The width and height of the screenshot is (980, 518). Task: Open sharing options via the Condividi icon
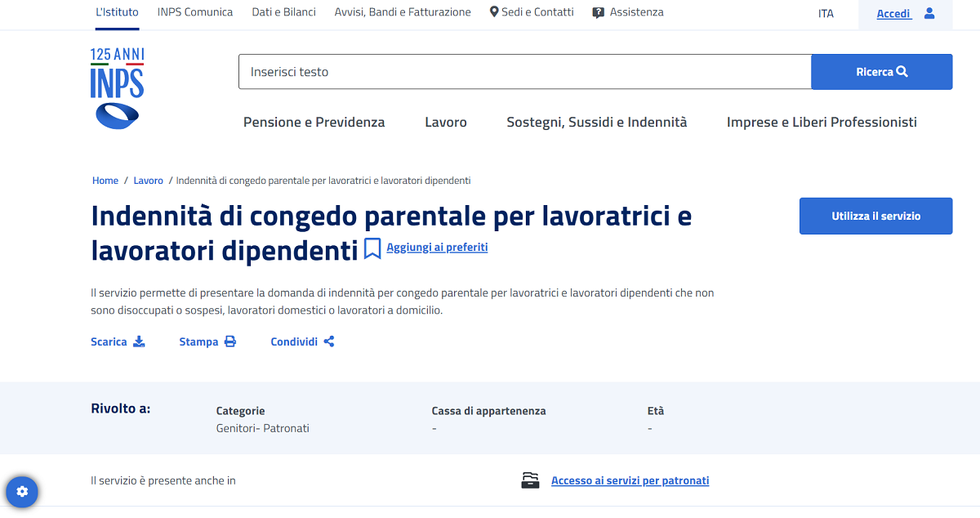329,342
